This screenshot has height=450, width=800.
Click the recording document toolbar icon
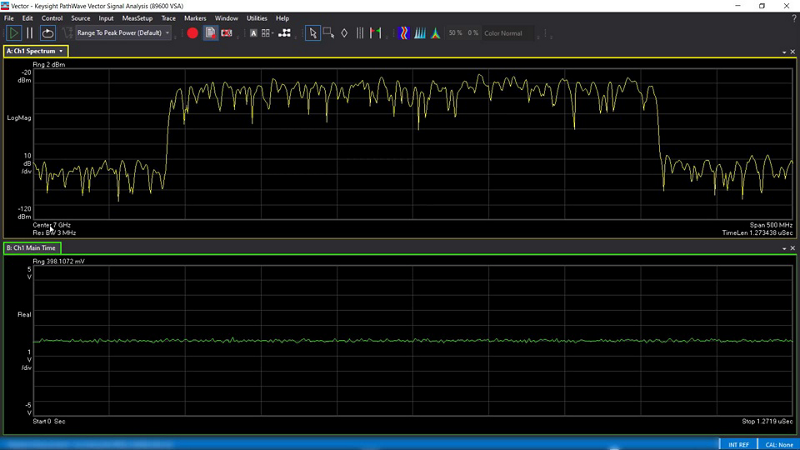210,33
